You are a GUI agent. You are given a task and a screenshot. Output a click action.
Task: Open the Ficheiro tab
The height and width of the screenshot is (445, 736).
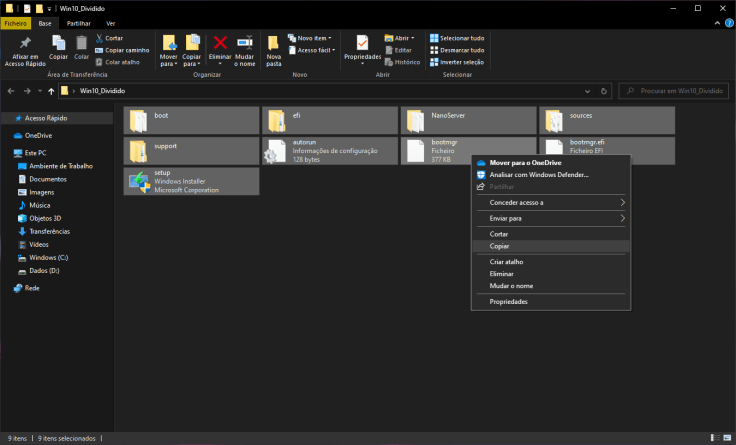click(x=15, y=22)
